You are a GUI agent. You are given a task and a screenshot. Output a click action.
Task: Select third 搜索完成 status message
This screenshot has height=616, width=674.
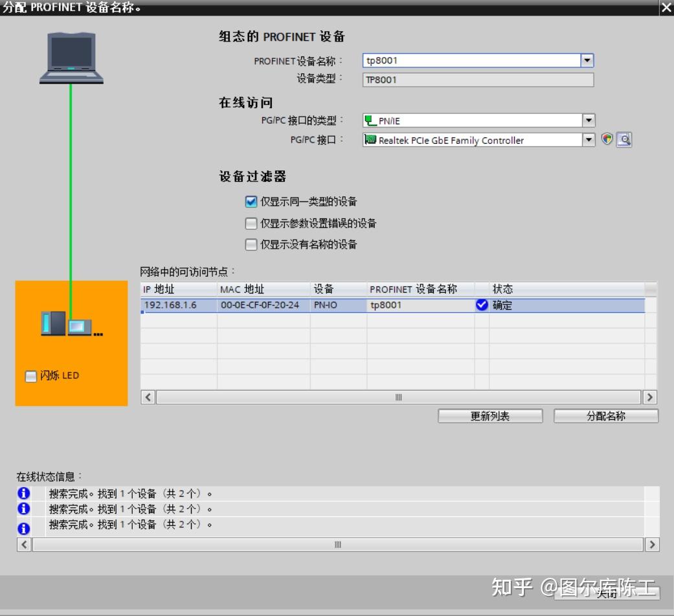point(130,525)
